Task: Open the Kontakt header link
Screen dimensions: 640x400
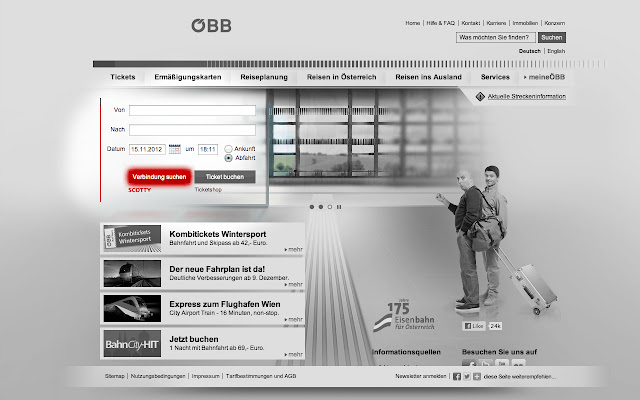Action: coord(471,23)
